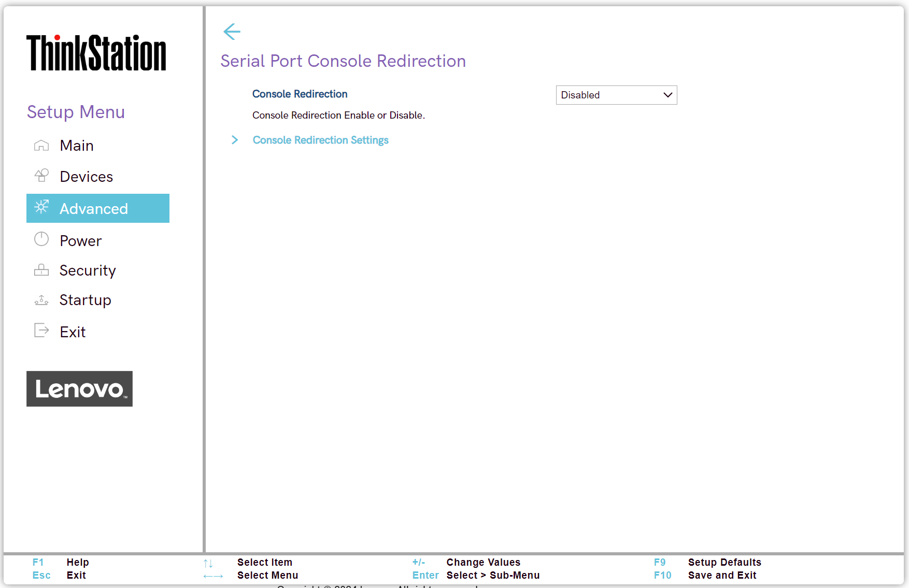Image resolution: width=909 pixels, height=588 pixels.
Task: Click the Exit door icon
Action: coord(41,331)
